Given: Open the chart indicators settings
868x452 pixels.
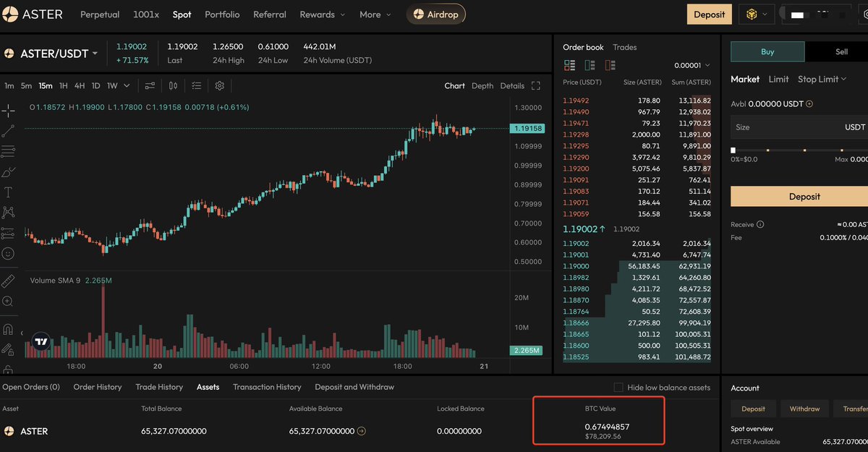Looking at the screenshot, I should click(150, 85).
